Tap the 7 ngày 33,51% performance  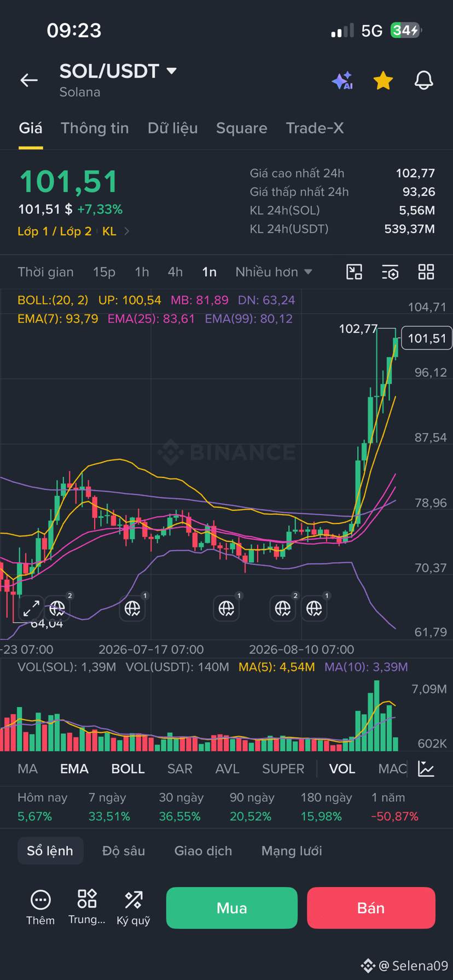[109, 807]
